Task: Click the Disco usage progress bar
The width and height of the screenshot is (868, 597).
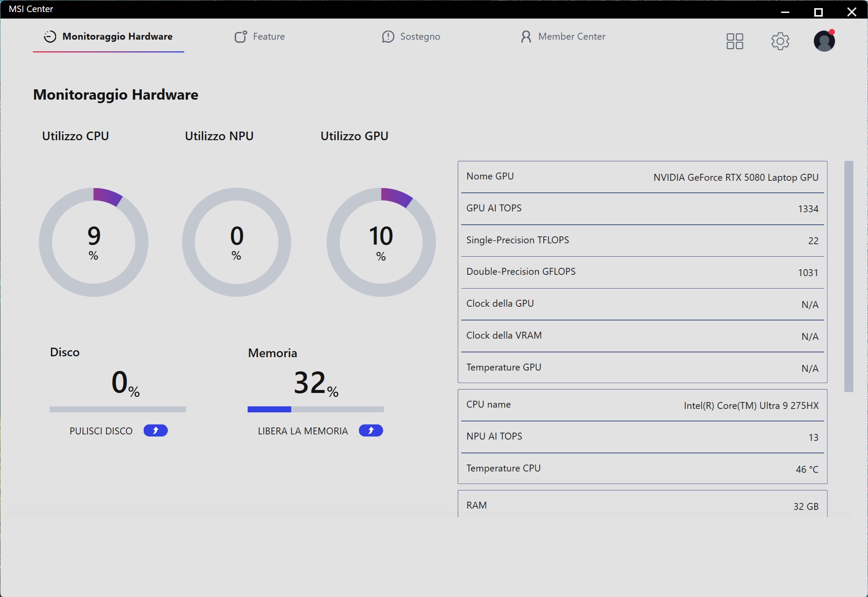Action: pyautogui.click(x=117, y=409)
